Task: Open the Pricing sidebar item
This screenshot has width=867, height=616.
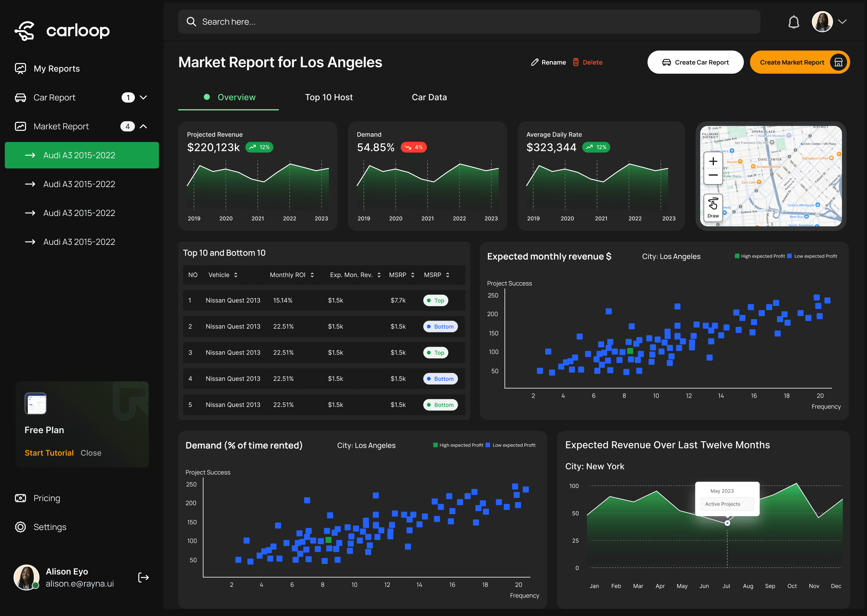Action: coord(46,498)
